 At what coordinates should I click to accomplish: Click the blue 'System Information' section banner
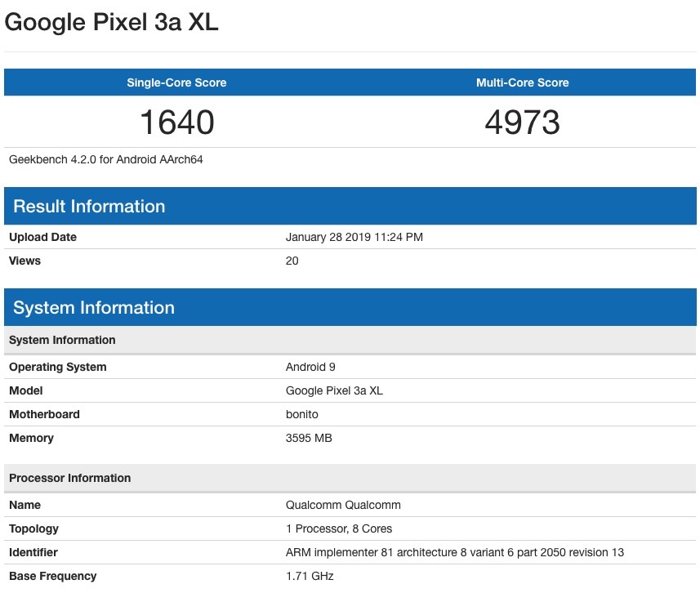pyautogui.click(x=350, y=307)
